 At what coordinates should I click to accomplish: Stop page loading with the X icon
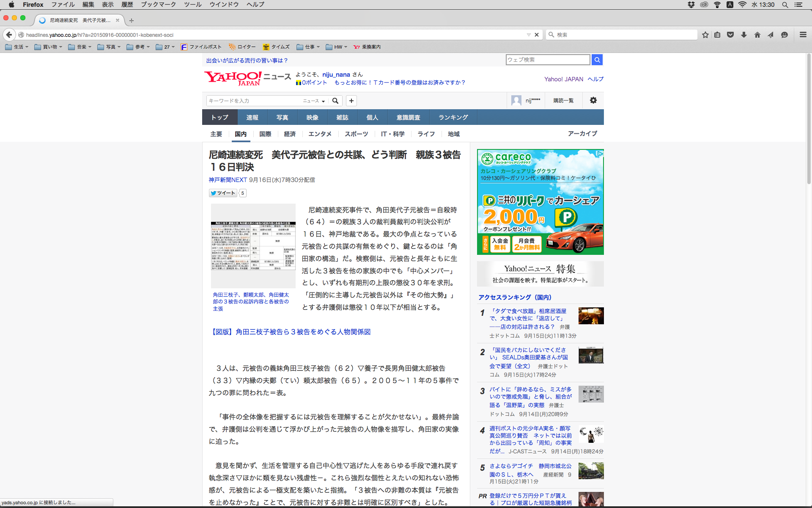(x=537, y=35)
